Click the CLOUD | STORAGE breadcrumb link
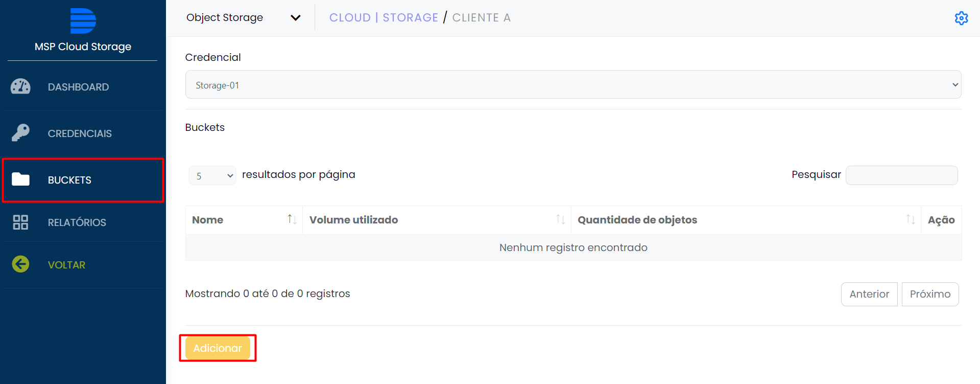The image size is (980, 384). [384, 18]
